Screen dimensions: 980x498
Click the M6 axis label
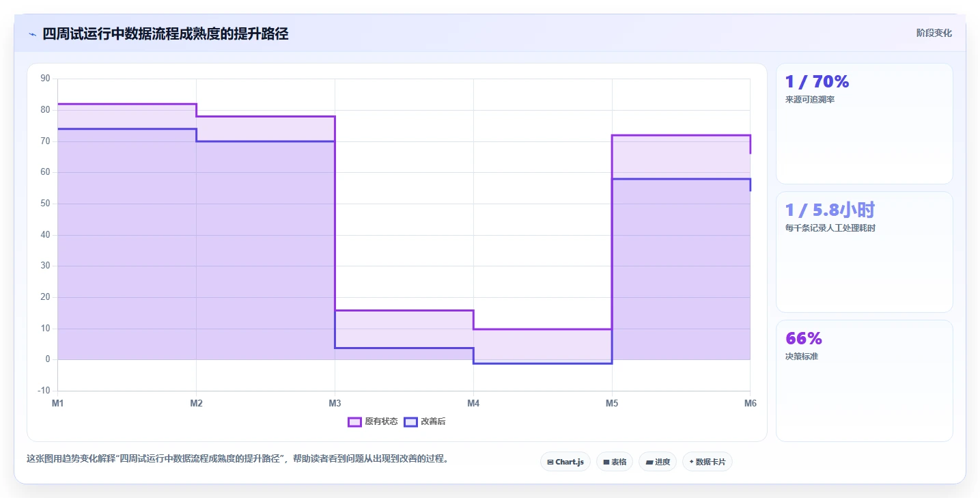coord(751,404)
